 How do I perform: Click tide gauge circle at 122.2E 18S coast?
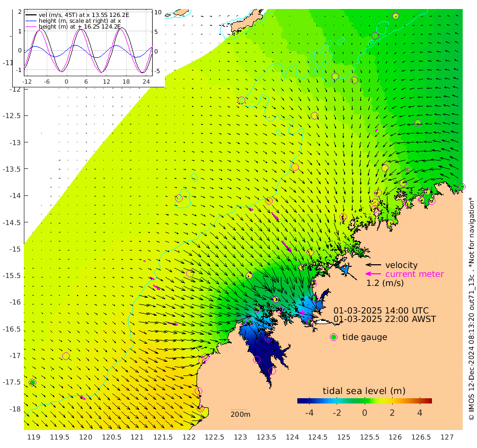(x=200, y=409)
